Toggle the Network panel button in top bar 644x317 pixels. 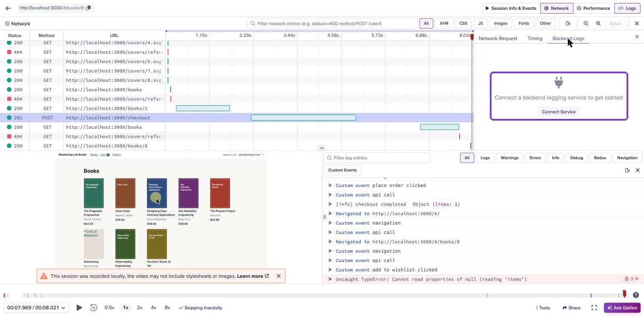click(556, 8)
